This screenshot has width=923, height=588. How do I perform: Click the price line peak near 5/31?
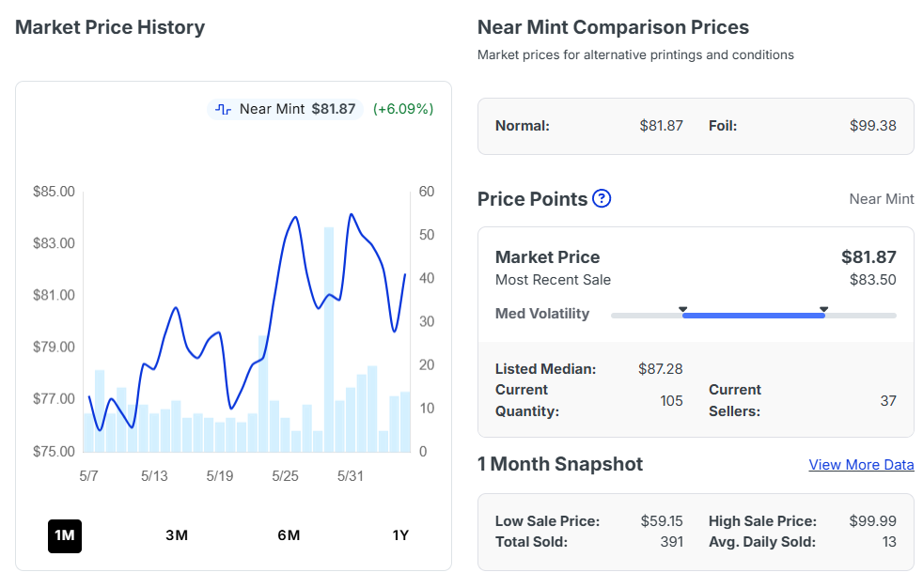pyautogui.click(x=352, y=214)
